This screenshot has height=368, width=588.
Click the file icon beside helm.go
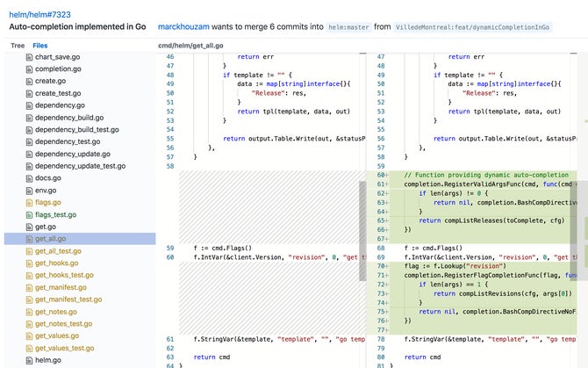point(29,361)
